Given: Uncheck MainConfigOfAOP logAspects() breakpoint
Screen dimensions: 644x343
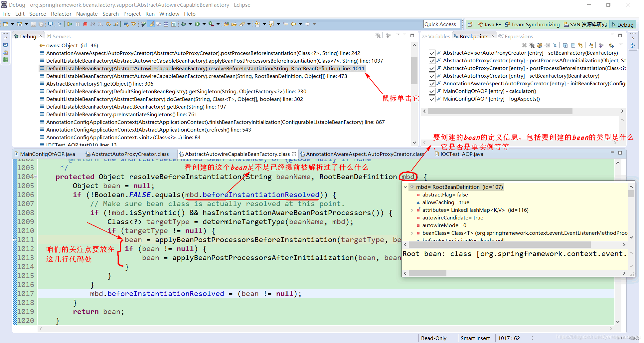Looking at the screenshot, I should [x=432, y=99].
